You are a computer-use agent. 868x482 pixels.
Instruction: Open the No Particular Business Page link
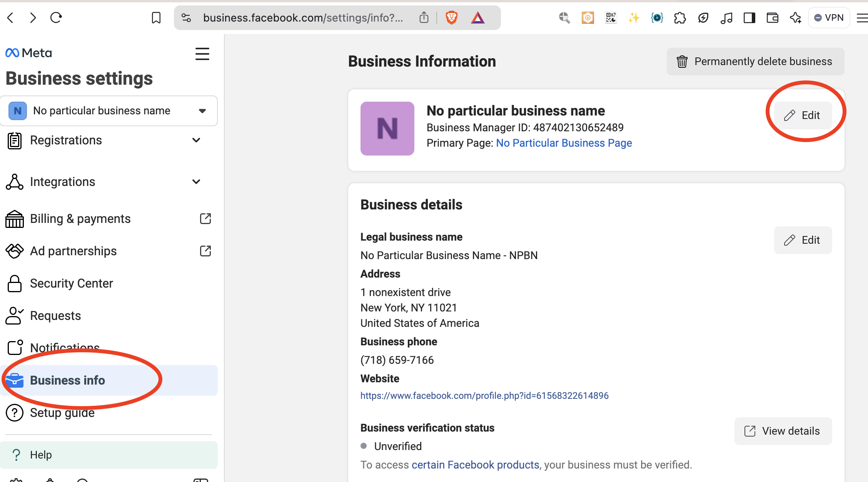(x=564, y=143)
